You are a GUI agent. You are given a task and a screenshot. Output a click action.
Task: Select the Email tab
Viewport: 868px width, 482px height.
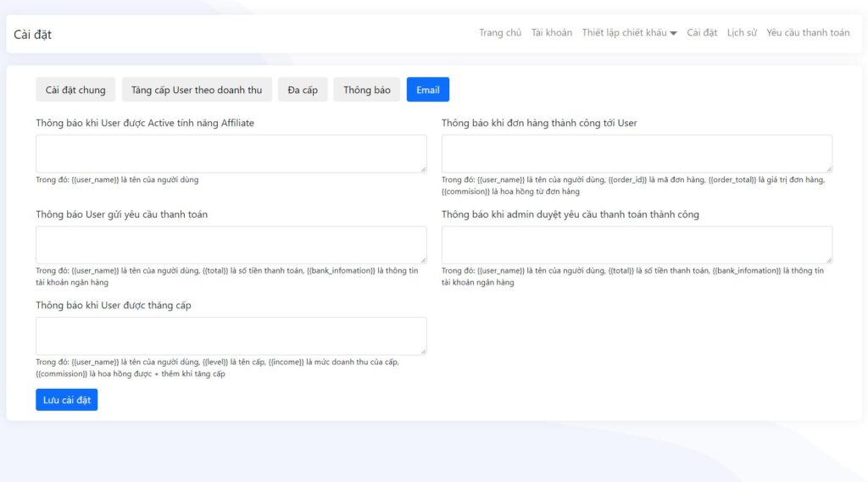click(428, 90)
